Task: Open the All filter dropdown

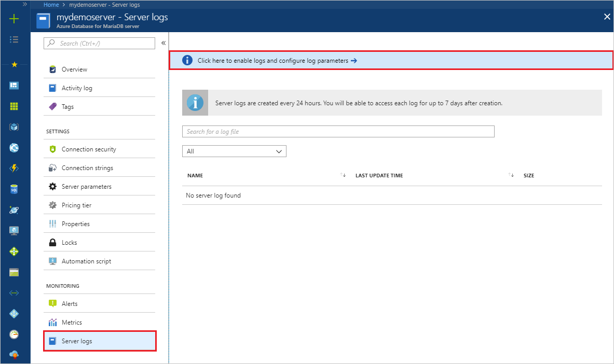Action: click(x=234, y=151)
